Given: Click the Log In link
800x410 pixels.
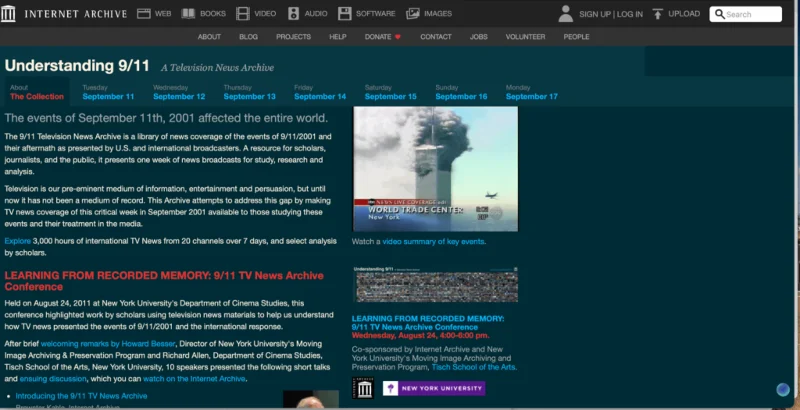Looking at the screenshot, I should point(630,14).
